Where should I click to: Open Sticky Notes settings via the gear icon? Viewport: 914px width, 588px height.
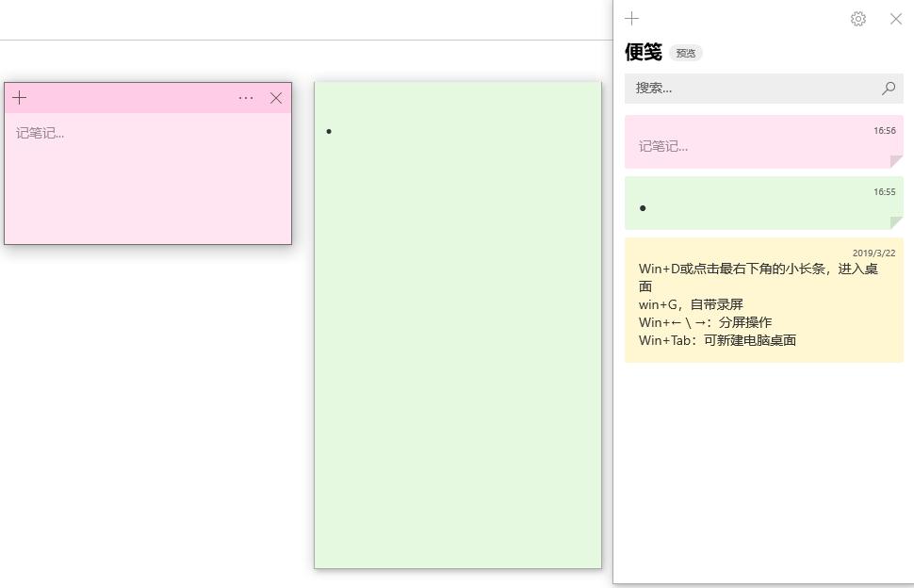tap(857, 18)
